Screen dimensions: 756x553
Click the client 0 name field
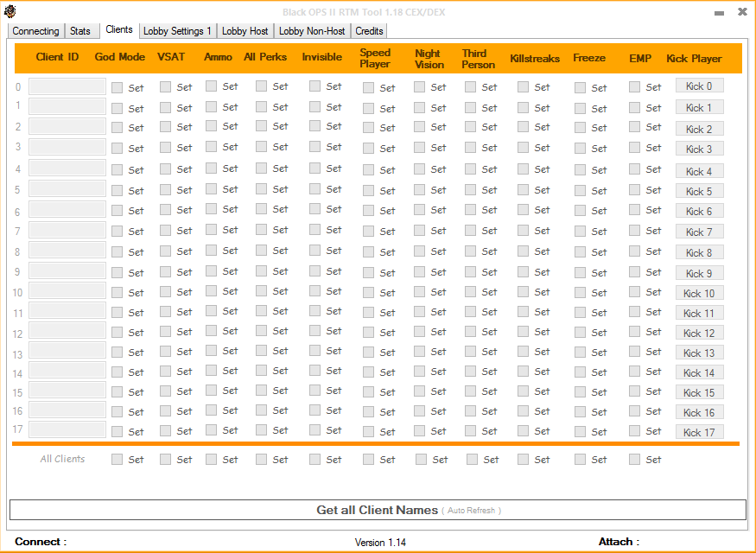[67, 86]
